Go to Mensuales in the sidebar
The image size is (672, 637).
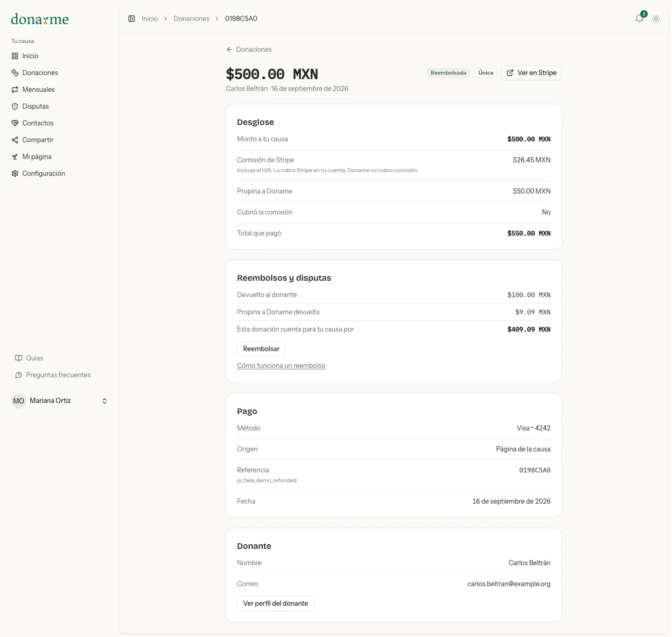(x=60, y=90)
